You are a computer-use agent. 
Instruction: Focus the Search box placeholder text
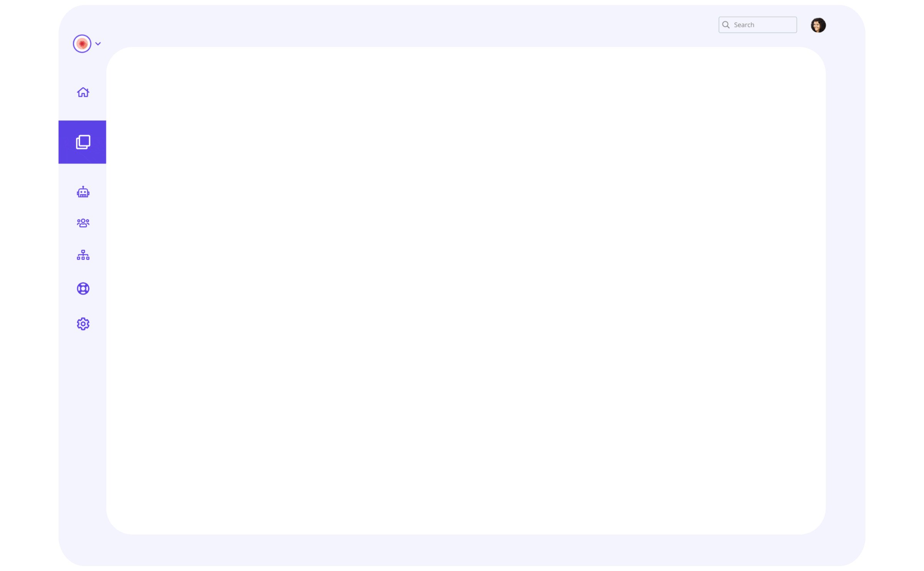(744, 25)
